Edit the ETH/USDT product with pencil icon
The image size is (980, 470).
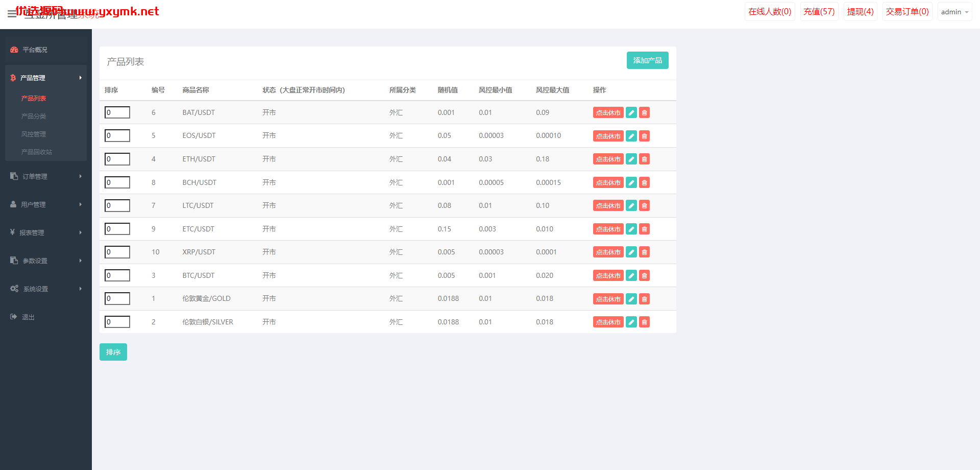coord(631,159)
